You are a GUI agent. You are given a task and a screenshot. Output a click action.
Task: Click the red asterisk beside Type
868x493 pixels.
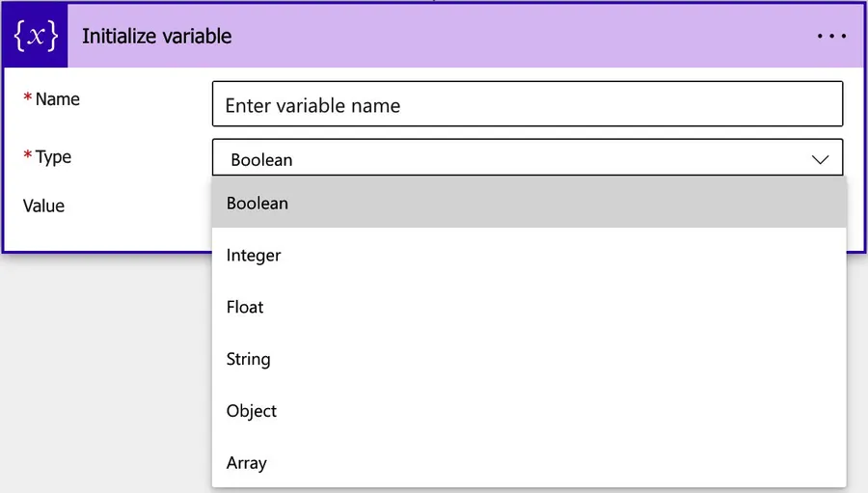click(28, 157)
